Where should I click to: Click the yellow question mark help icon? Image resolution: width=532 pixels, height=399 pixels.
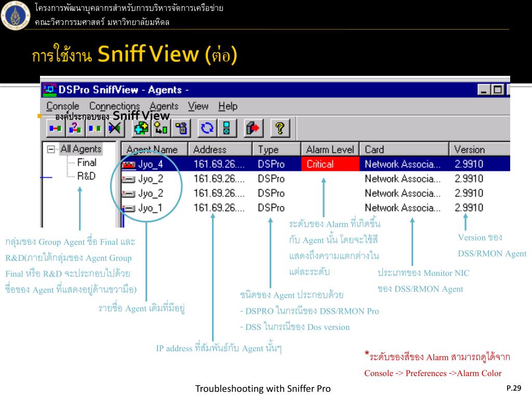tap(280, 128)
